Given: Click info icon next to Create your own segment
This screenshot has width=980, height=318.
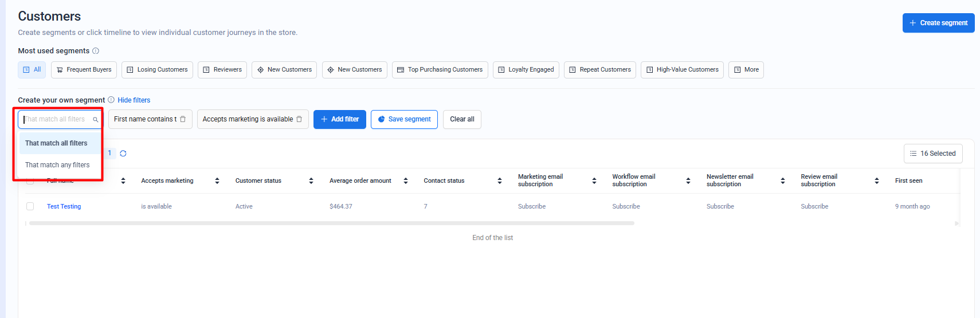Looking at the screenshot, I should click(111, 100).
